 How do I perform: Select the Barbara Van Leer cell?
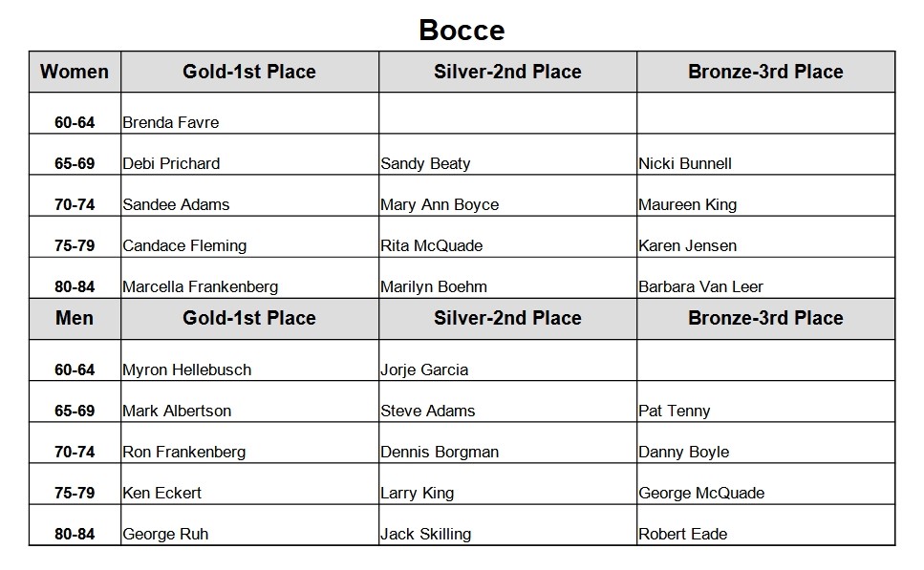[x=766, y=278]
